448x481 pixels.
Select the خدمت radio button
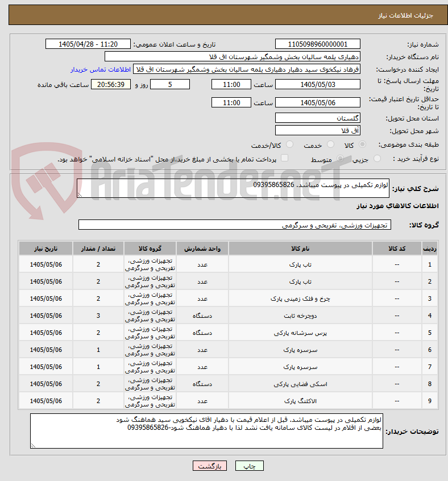(x=330, y=144)
